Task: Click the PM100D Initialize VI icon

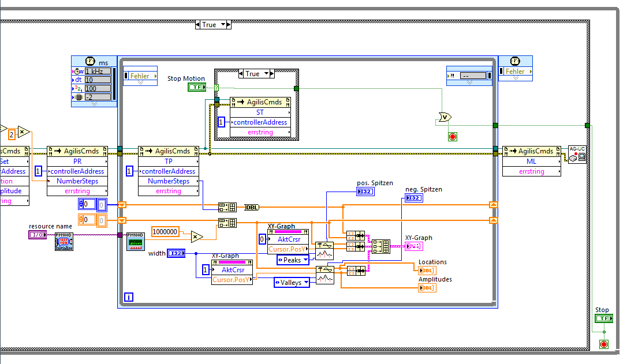Action: tap(64, 241)
